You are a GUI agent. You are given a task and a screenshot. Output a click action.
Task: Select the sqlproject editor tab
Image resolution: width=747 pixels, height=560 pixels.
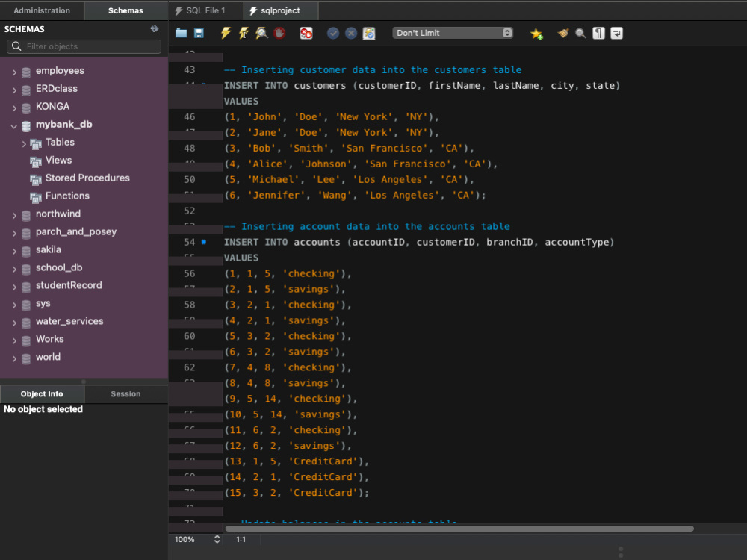click(281, 10)
